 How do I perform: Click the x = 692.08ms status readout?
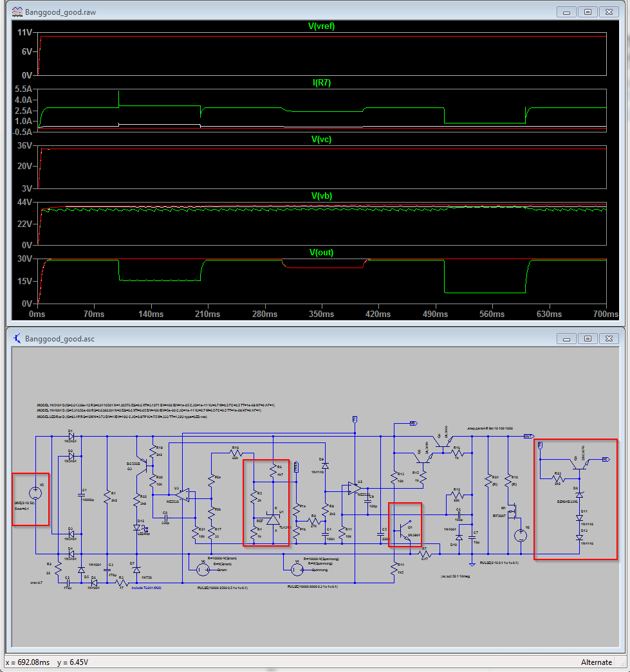click(28, 662)
